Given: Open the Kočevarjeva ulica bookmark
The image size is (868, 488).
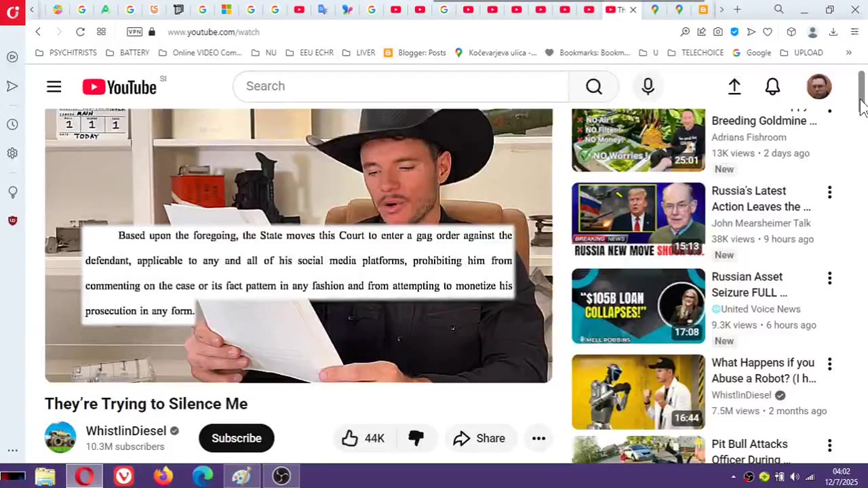Looking at the screenshot, I should click(495, 52).
